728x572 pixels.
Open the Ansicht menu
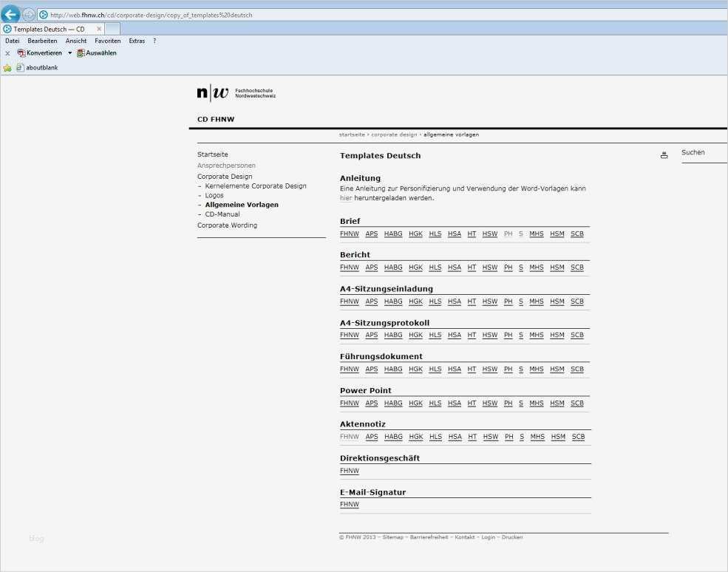pos(76,41)
